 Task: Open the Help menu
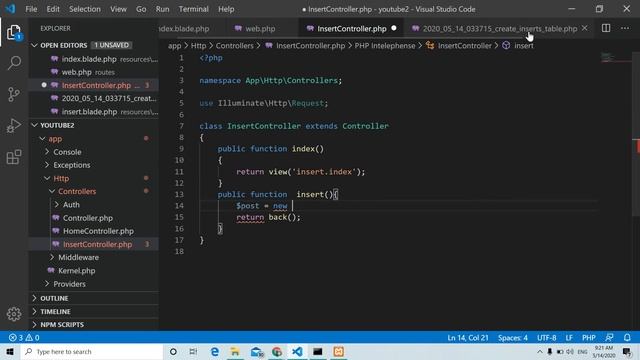click(226, 9)
